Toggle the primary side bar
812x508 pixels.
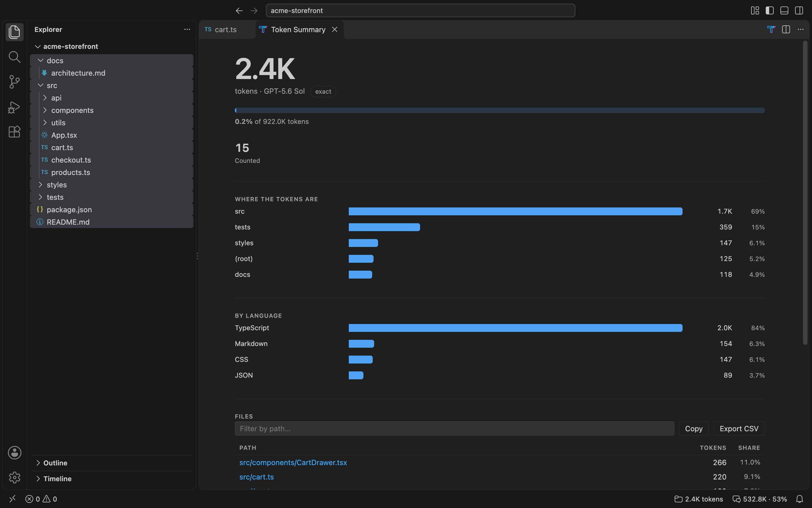tap(770, 11)
